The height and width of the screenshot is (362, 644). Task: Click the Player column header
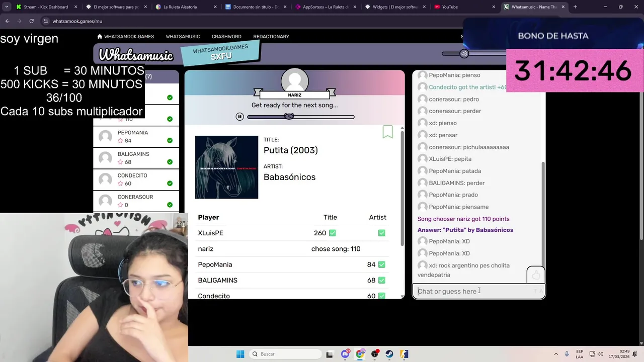tap(208, 217)
